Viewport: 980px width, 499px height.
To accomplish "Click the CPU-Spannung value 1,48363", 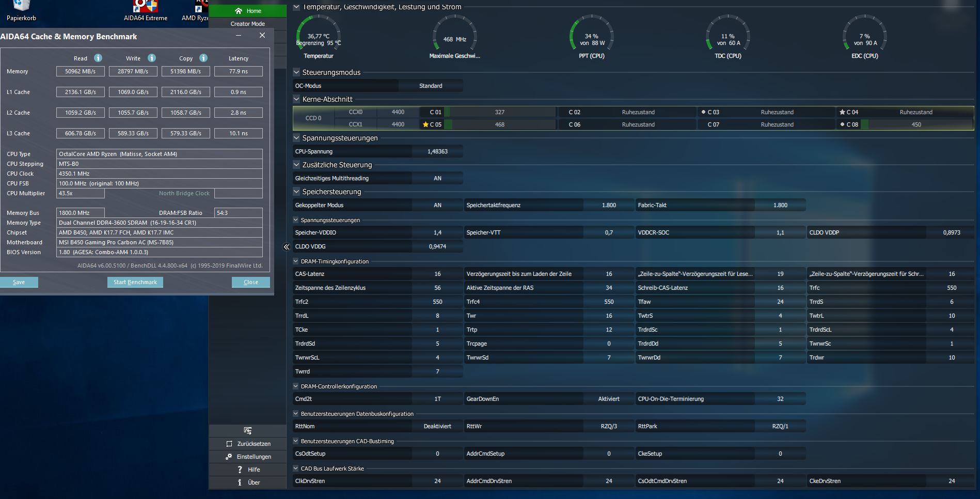I will [437, 151].
